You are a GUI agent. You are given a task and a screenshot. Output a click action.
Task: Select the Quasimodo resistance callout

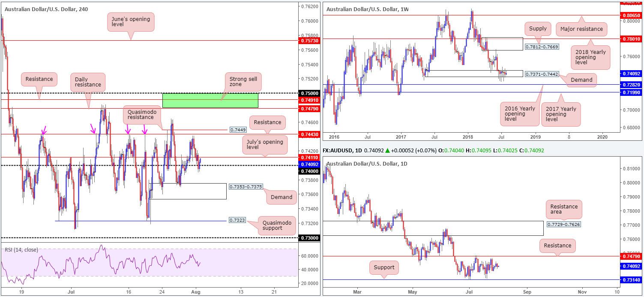pos(141,114)
